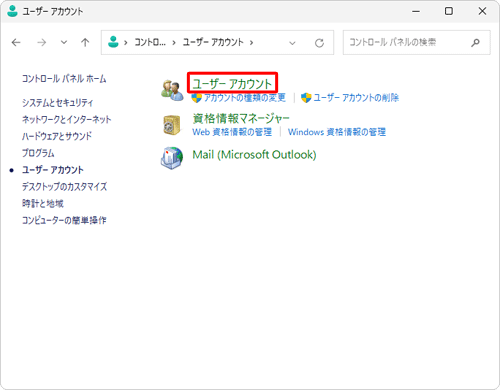Image resolution: width=500 pixels, height=390 pixels.
Task: Click the magnifier search icon
Action: coord(475,42)
